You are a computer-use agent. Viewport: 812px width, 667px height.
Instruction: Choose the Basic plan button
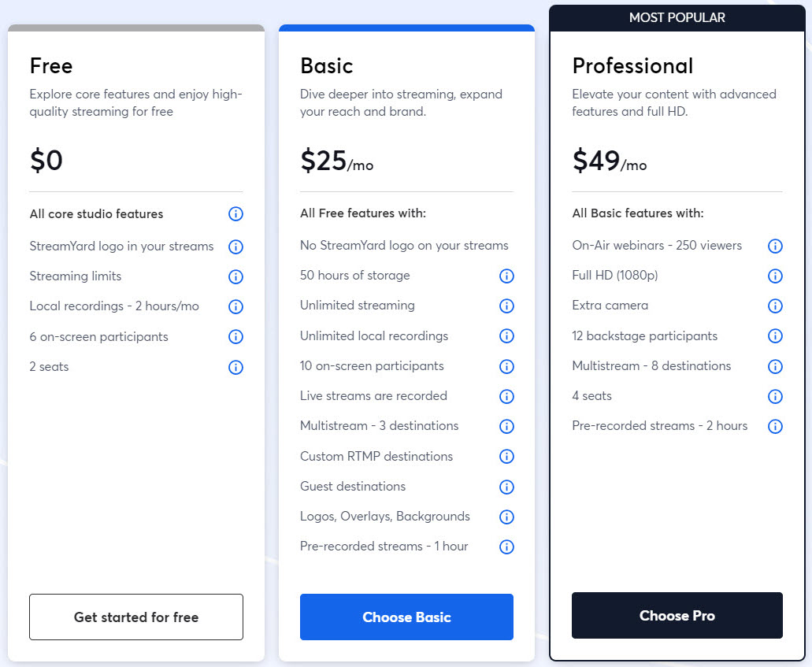(406, 617)
